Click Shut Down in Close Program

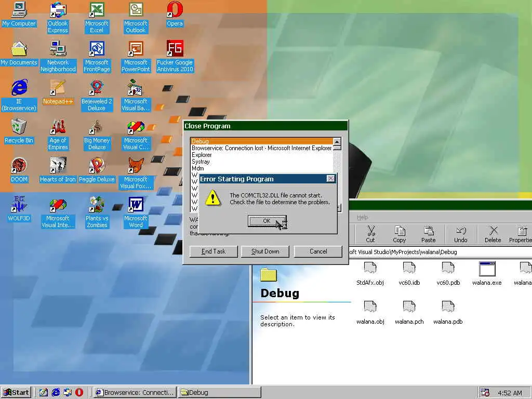click(x=265, y=251)
